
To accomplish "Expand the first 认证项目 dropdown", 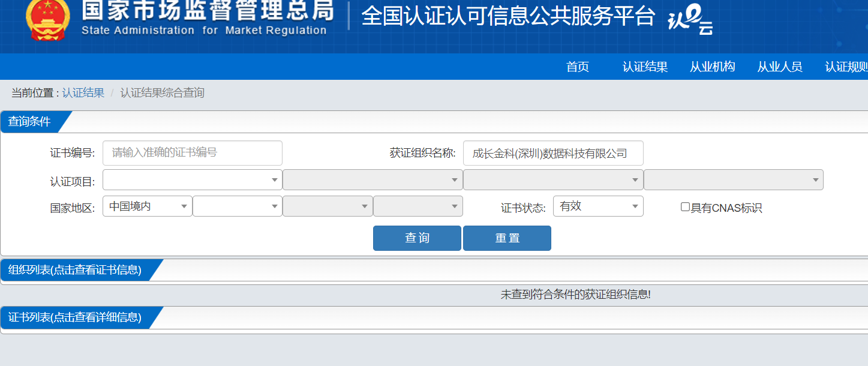I will coord(193,179).
